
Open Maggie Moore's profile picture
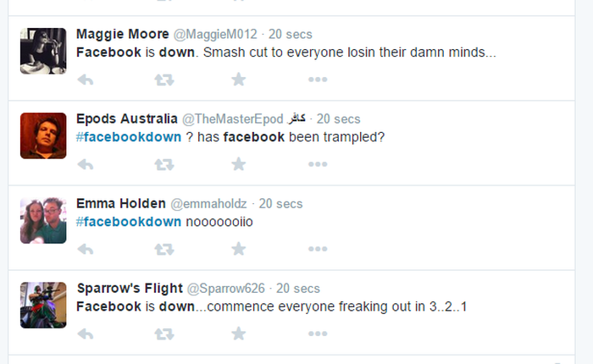(x=43, y=51)
